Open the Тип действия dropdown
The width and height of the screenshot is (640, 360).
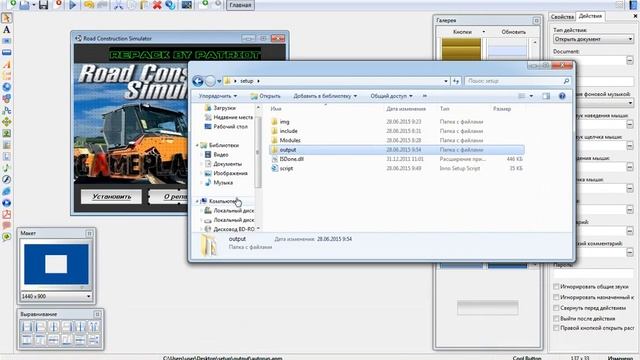click(593, 39)
